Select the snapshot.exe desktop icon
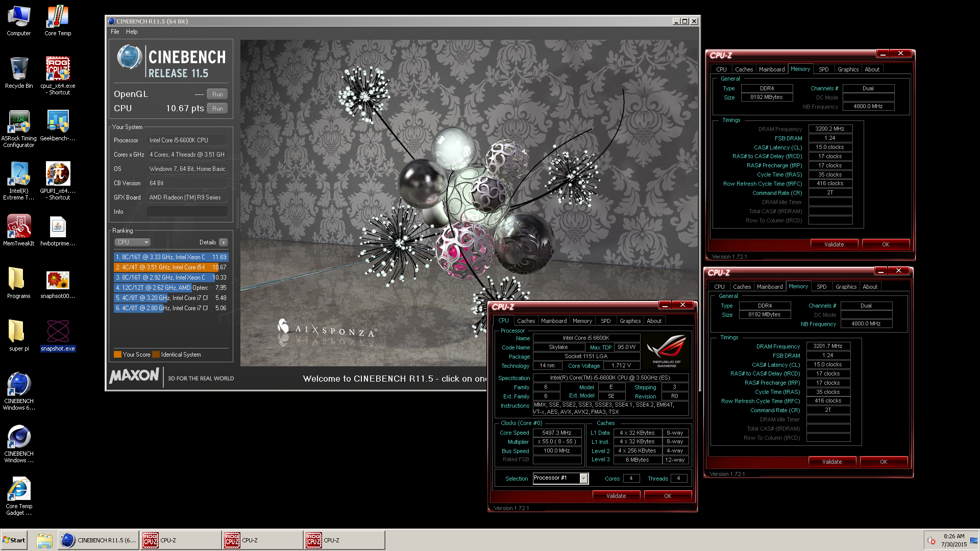The width and height of the screenshot is (980, 551). [58, 336]
